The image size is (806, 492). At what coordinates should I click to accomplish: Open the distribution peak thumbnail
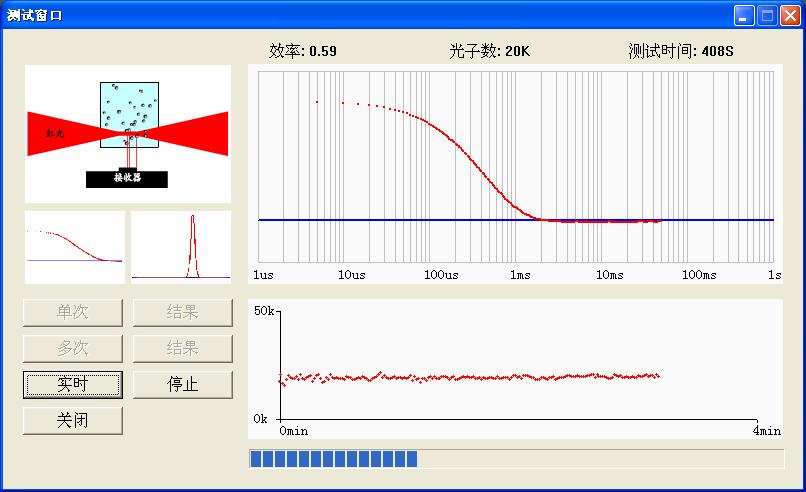pyautogui.click(x=181, y=246)
